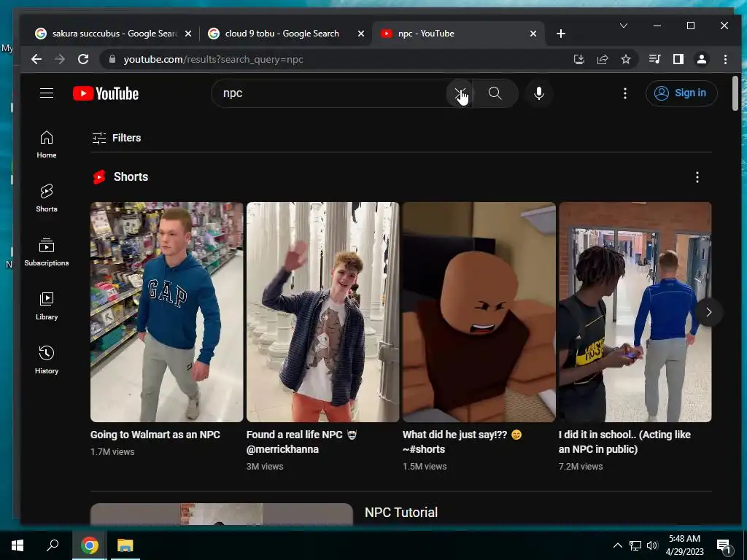
Task: Open the search Filters
Action: [x=117, y=138]
